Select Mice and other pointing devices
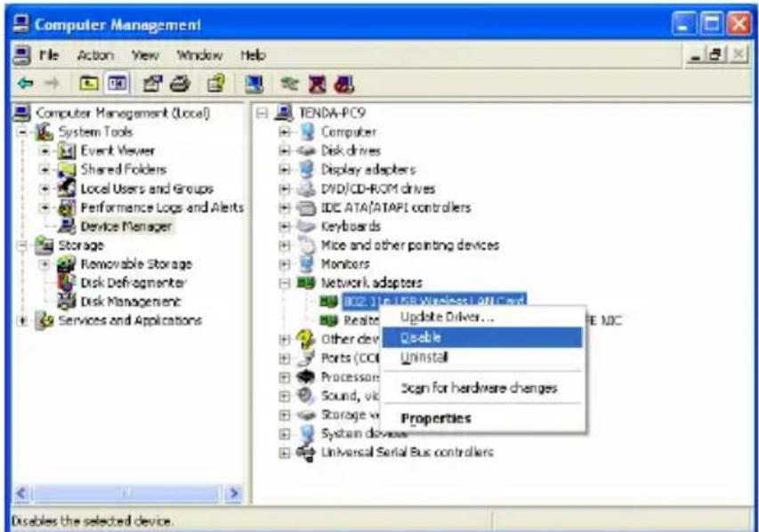 tap(410, 246)
